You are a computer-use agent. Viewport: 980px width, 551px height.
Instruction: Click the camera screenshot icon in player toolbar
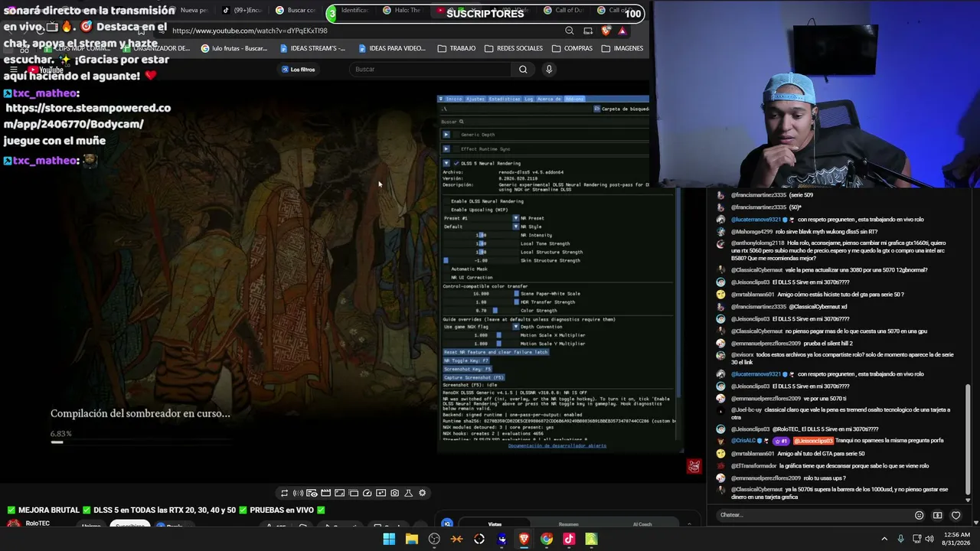(x=395, y=494)
